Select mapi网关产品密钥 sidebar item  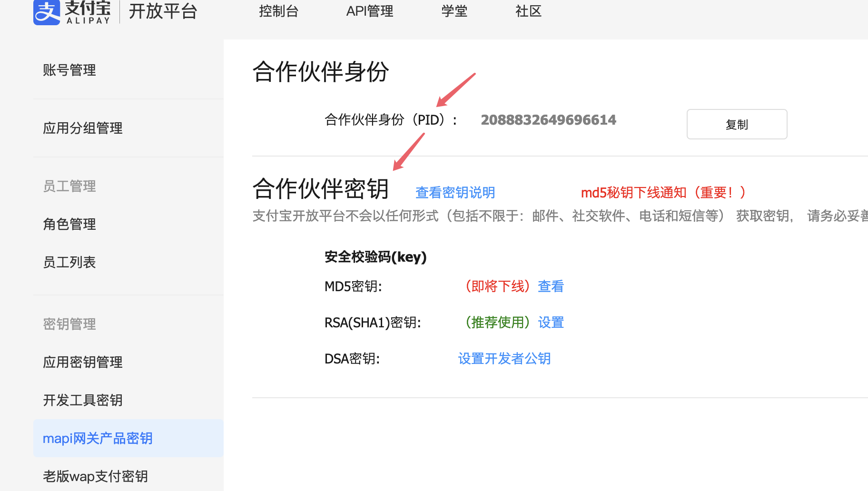(x=128, y=438)
